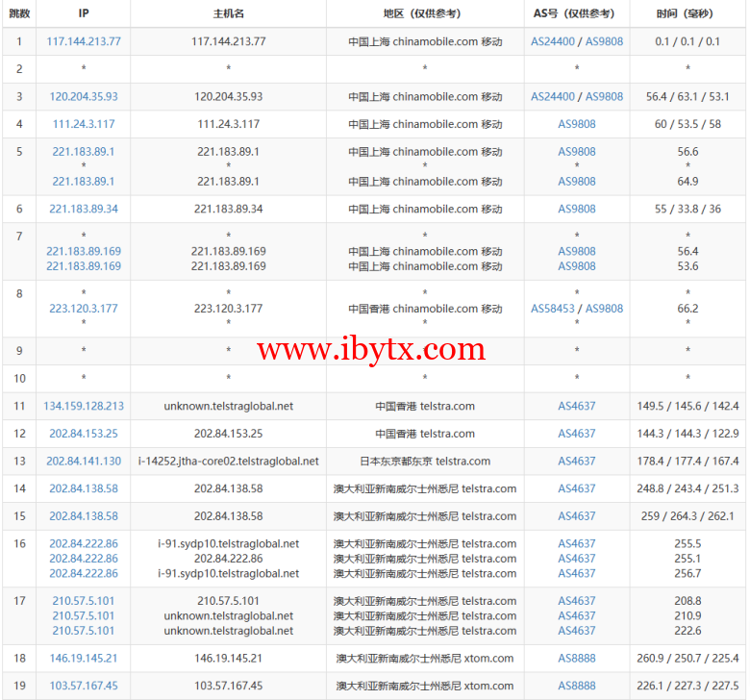Click the AS24400 link in hop 1
Image resolution: width=750 pixels, height=700 pixels.
coord(553,42)
